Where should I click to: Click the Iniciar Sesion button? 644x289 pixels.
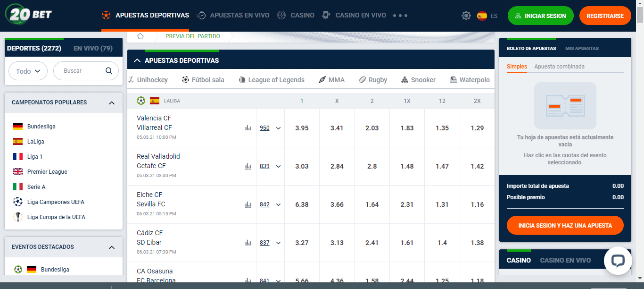541,16
